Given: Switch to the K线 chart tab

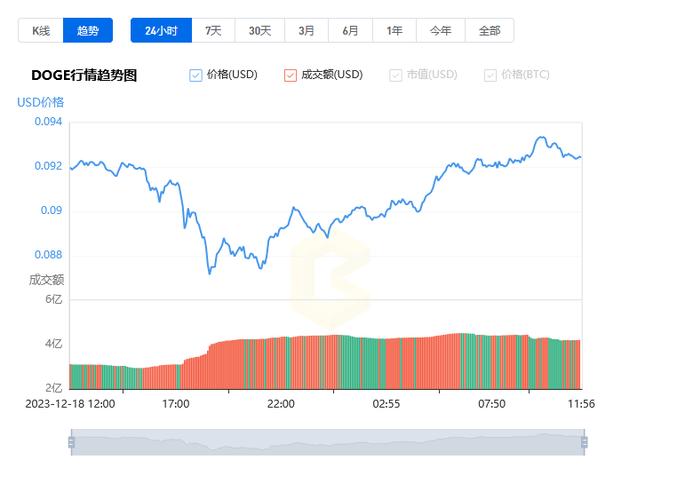Looking at the screenshot, I should 40,31.
